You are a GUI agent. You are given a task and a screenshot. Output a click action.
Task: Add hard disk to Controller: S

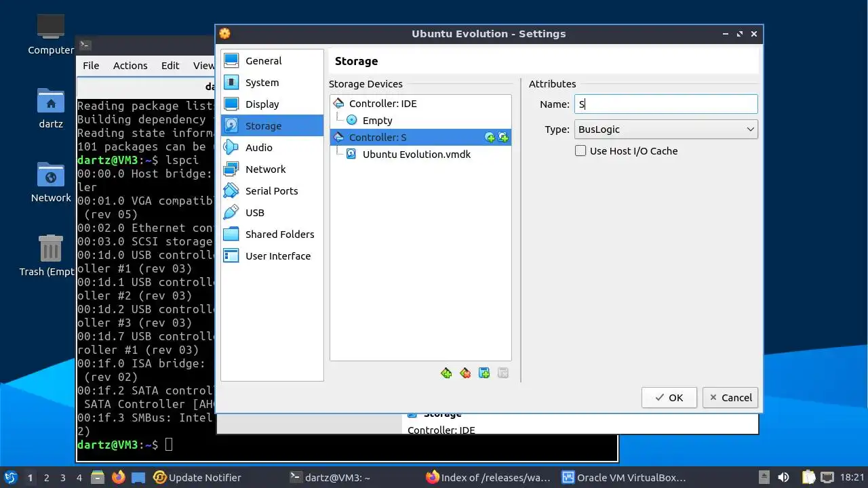(x=503, y=138)
